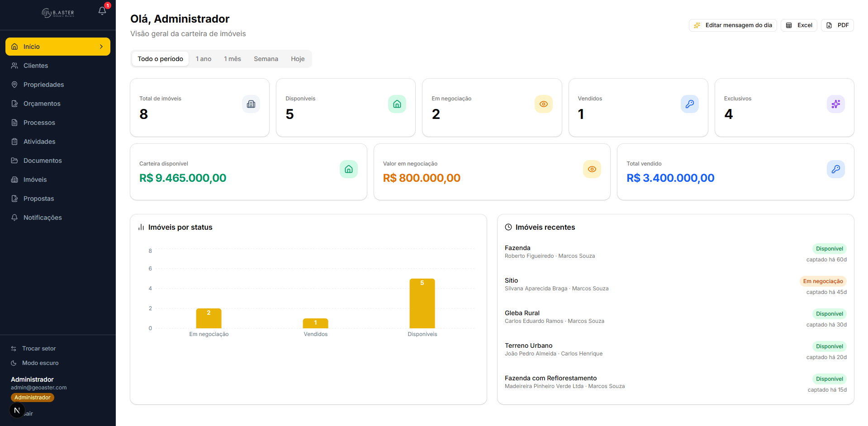Open the notifications bell with red badge

point(103,11)
